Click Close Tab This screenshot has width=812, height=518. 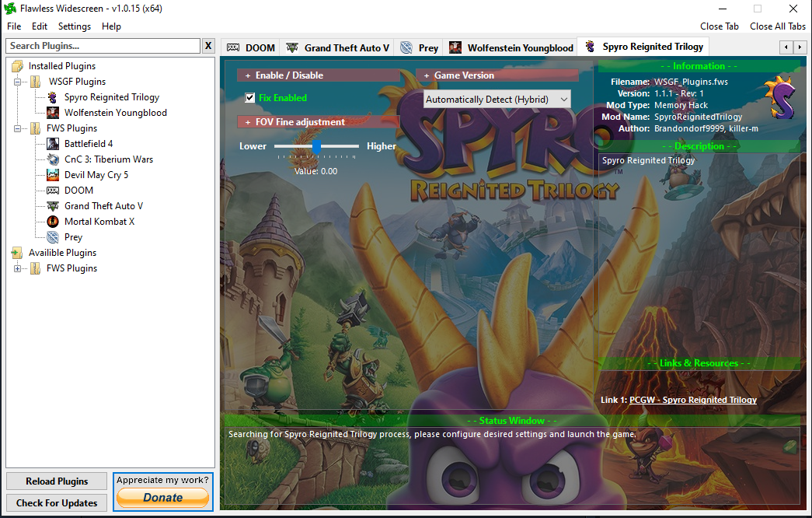pos(720,26)
